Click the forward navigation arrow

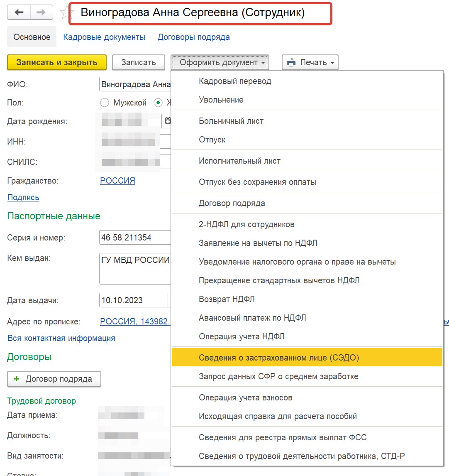[x=41, y=12]
